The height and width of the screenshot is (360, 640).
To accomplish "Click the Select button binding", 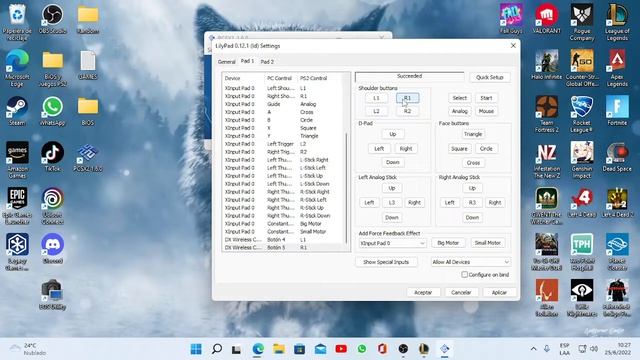I will pos(460,98).
